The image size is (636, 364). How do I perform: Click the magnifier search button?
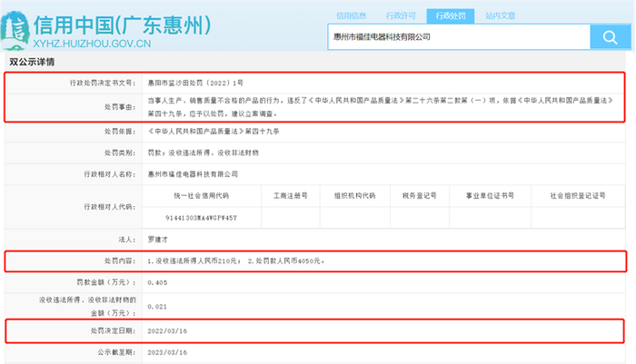click(610, 37)
